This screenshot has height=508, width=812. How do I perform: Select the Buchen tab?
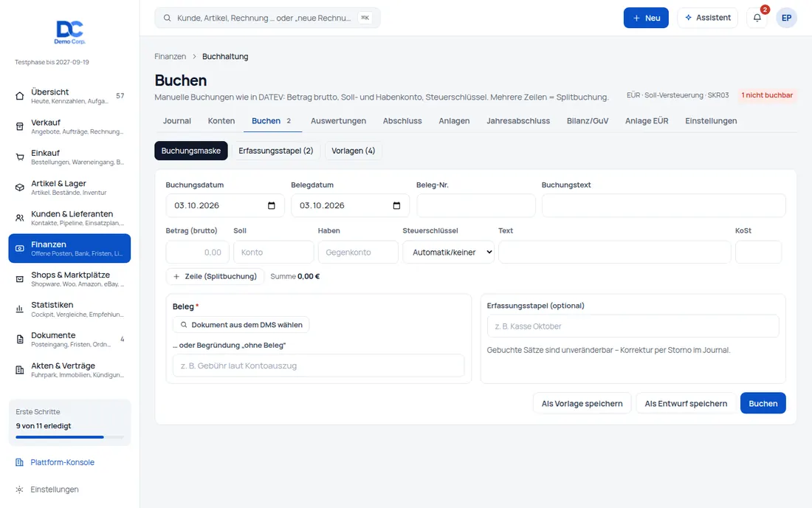(x=272, y=120)
